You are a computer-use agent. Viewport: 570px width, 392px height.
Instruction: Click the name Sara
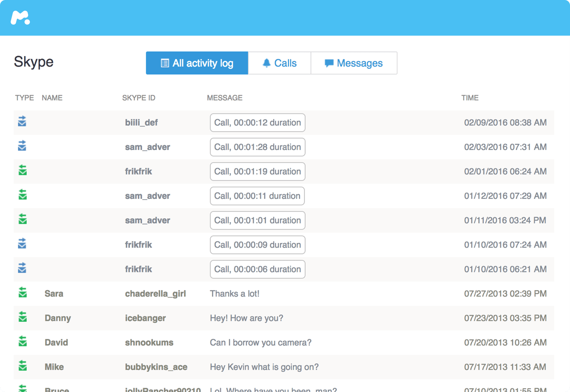(54, 294)
